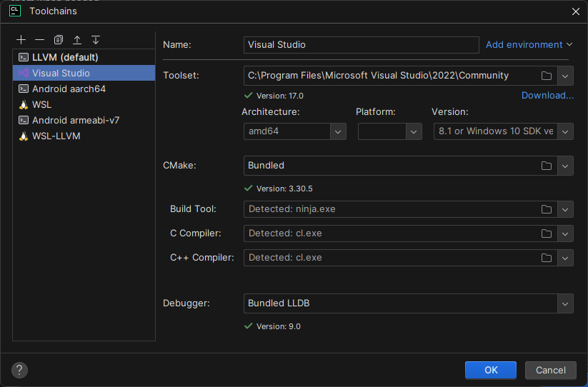588x387 pixels.
Task: Click the CLion logo in title bar
Action: tap(14, 11)
